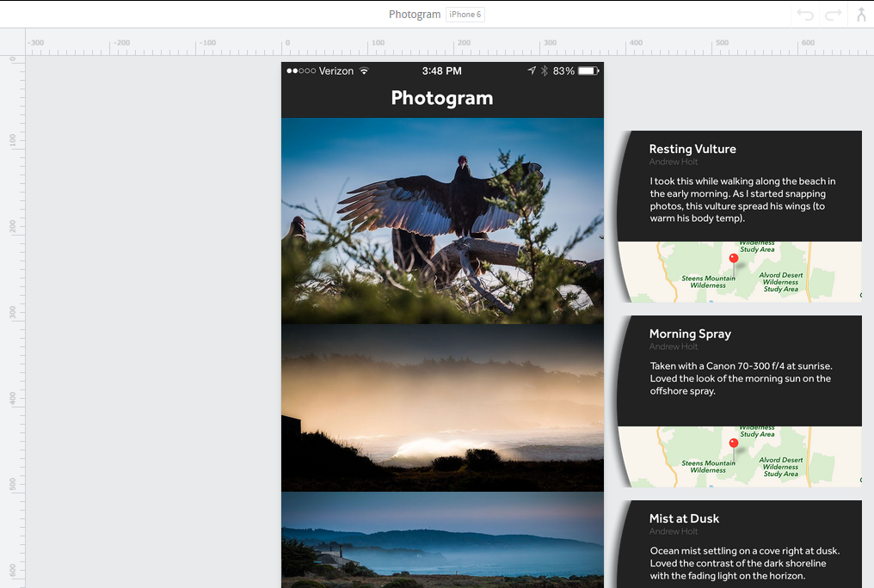This screenshot has height=588, width=874.
Task: Click the vulture description paragraph
Action: (x=742, y=199)
